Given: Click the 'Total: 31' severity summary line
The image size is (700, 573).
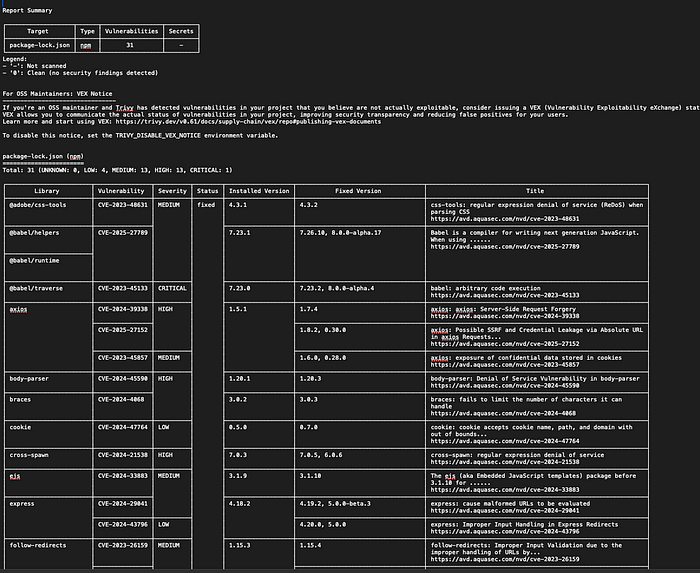Looking at the screenshot, I should (117, 170).
